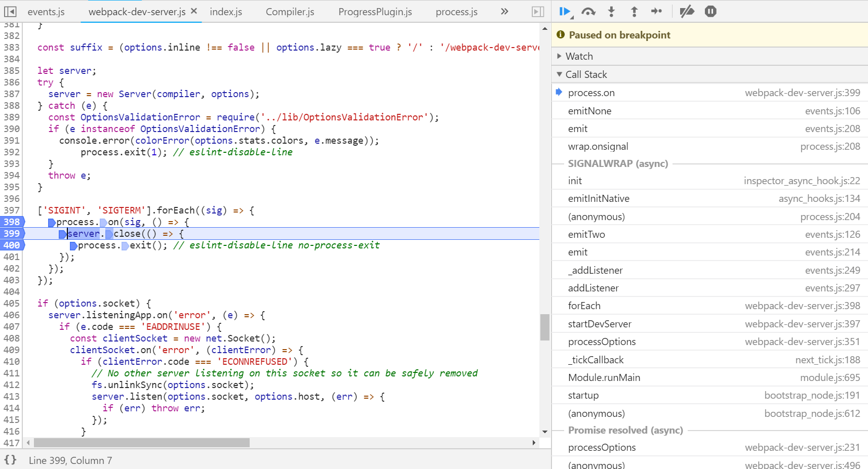Select startDevServer call stack frame
This screenshot has height=469, width=868.
point(709,324)
